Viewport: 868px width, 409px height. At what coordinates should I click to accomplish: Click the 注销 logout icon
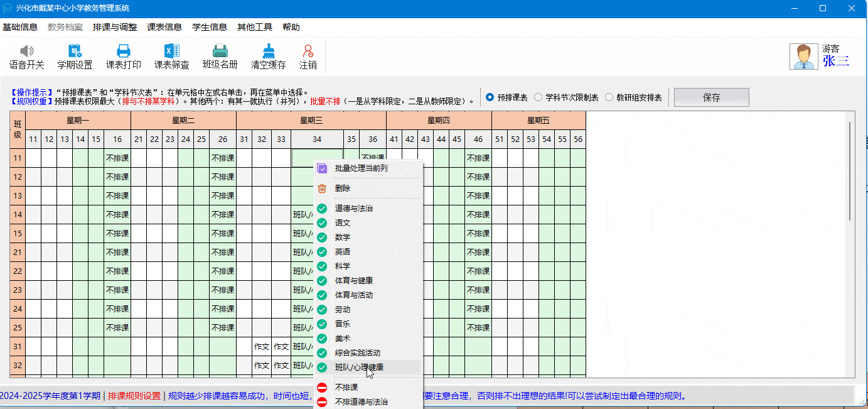click(308, 52)
